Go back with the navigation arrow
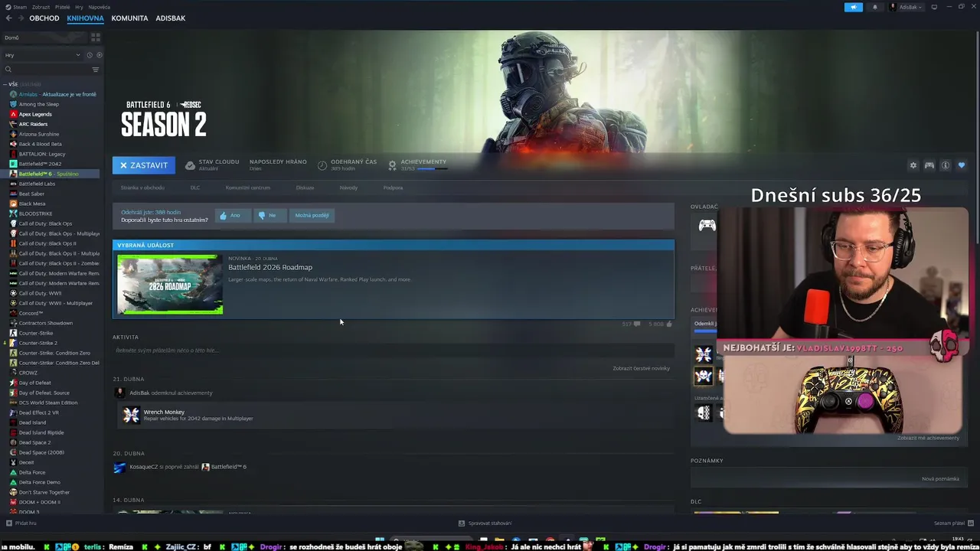The height and width of the screenshot is (551, 980). [x=8, y=18]
